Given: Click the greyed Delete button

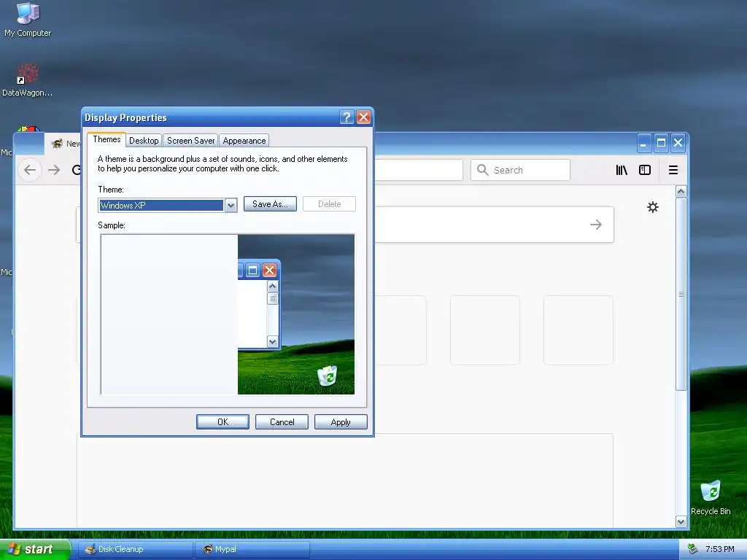Looking at the screenshot, I should [x=329, y=204].
